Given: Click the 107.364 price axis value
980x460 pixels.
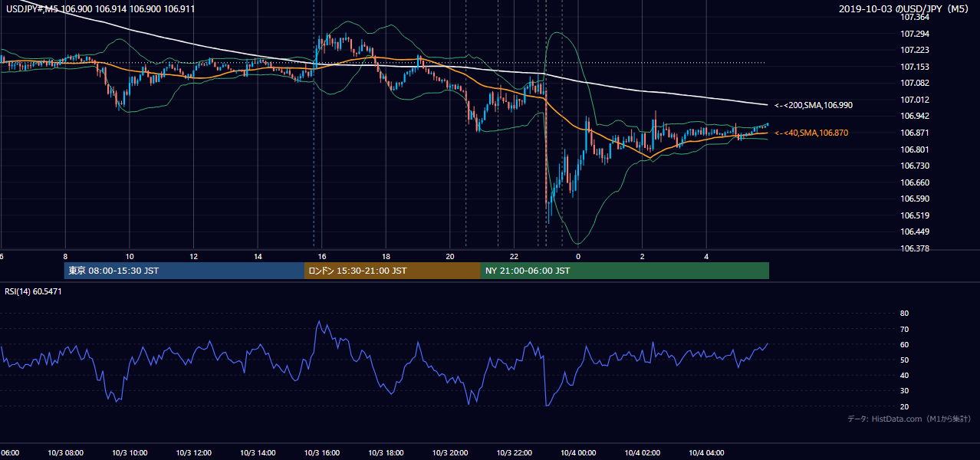Looking at the screenshot, I should click(916, 17).
